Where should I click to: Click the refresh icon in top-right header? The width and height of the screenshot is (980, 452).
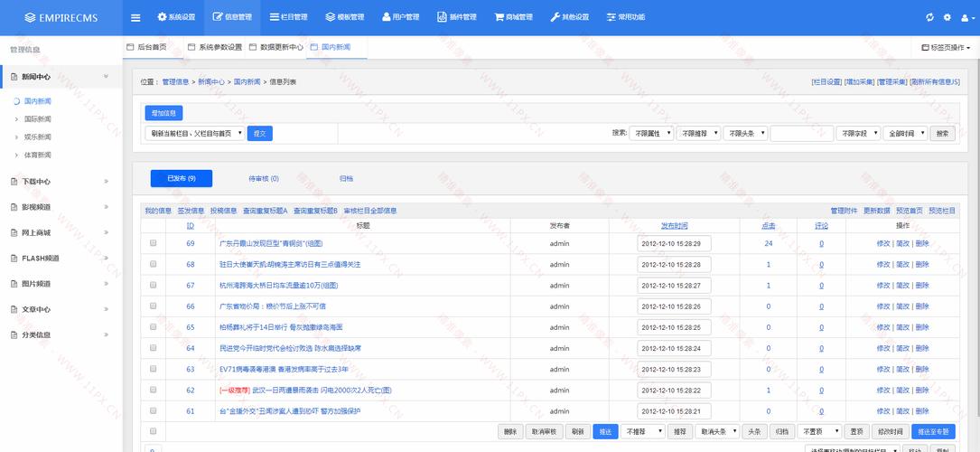tap(930, 17)
